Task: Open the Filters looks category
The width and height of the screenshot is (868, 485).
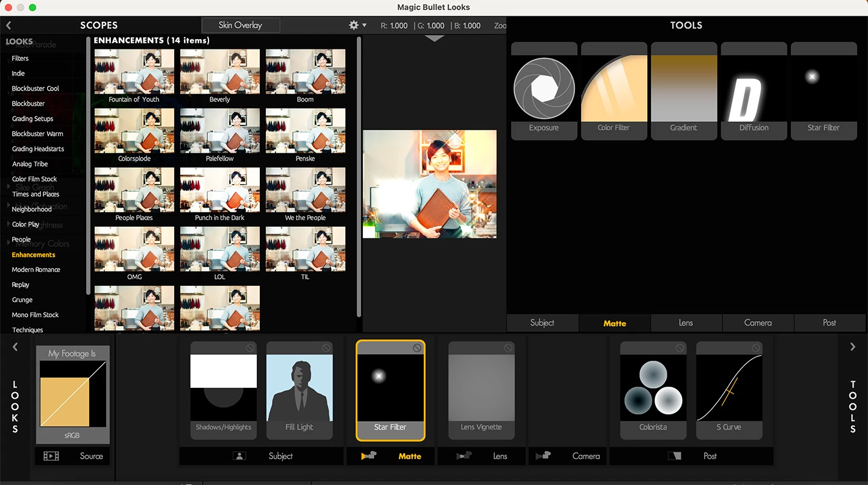Action: click(x=20, y=59)
